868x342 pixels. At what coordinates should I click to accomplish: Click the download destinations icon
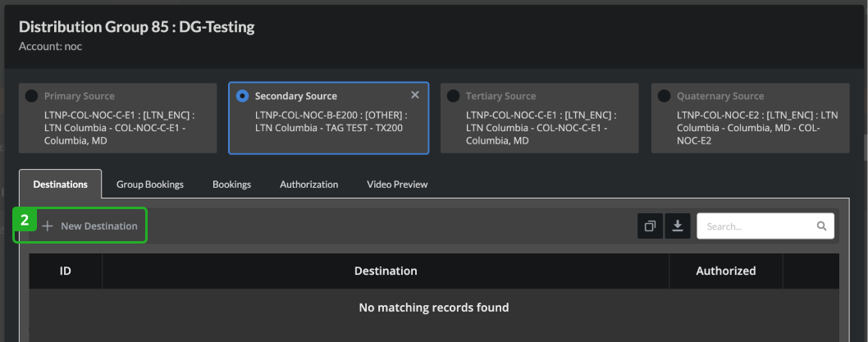pyautogui.click(x=678, y=226)
